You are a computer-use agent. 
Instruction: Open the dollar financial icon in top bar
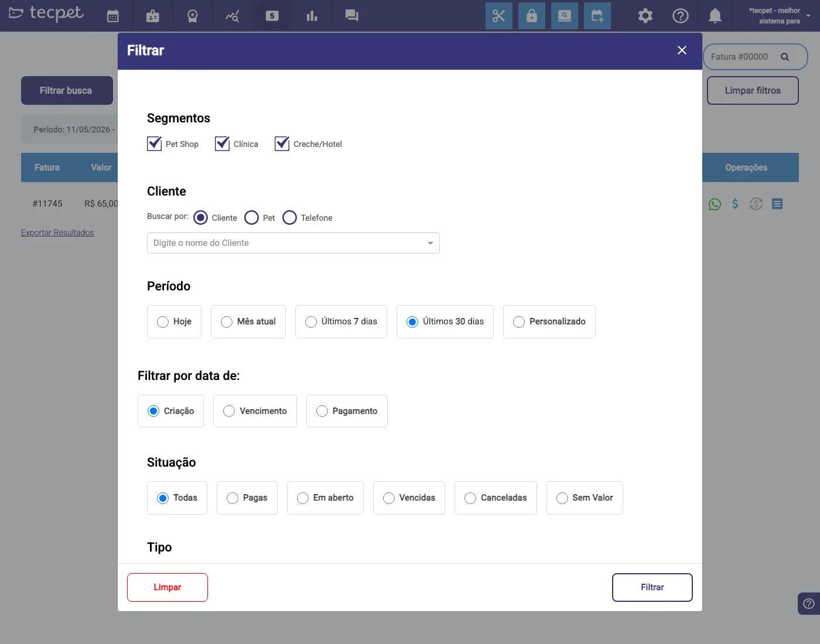(x=272, y=16)
